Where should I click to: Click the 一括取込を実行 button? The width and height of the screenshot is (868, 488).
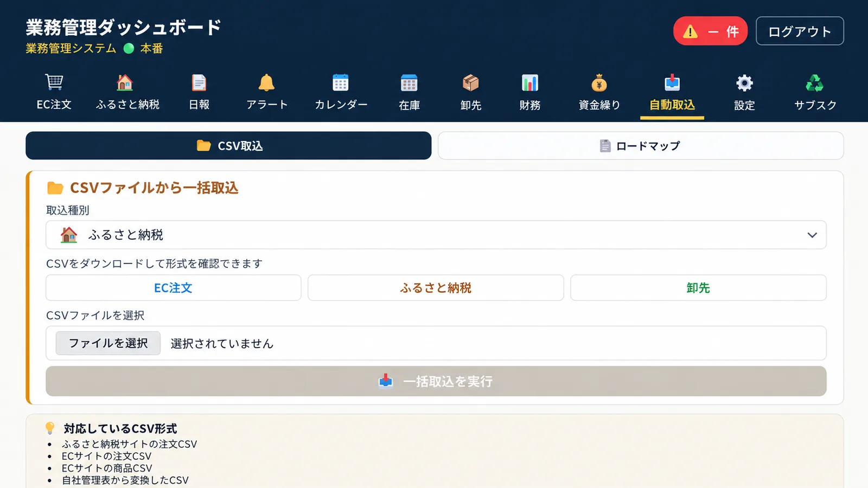pos(436,381)
